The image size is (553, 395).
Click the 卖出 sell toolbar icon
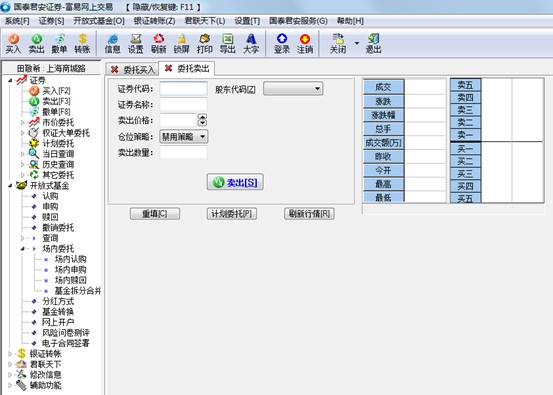(36, 44)
